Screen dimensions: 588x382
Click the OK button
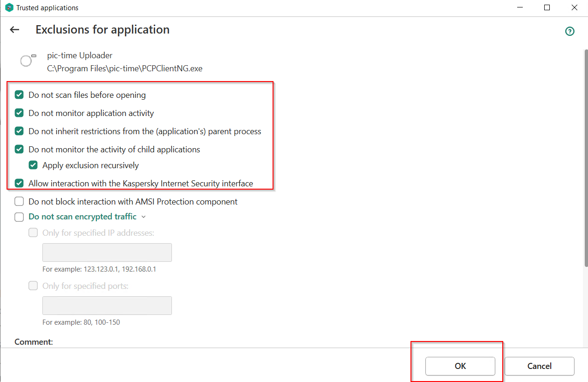[x=460, y=366]
